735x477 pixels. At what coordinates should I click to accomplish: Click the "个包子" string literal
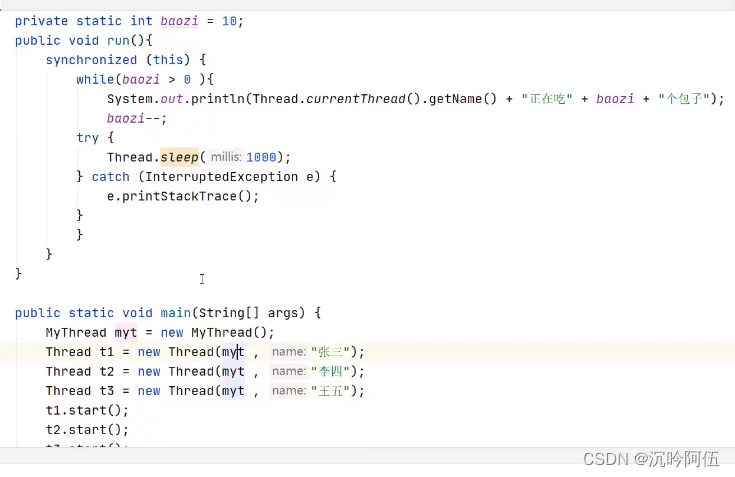coord(684,99)
